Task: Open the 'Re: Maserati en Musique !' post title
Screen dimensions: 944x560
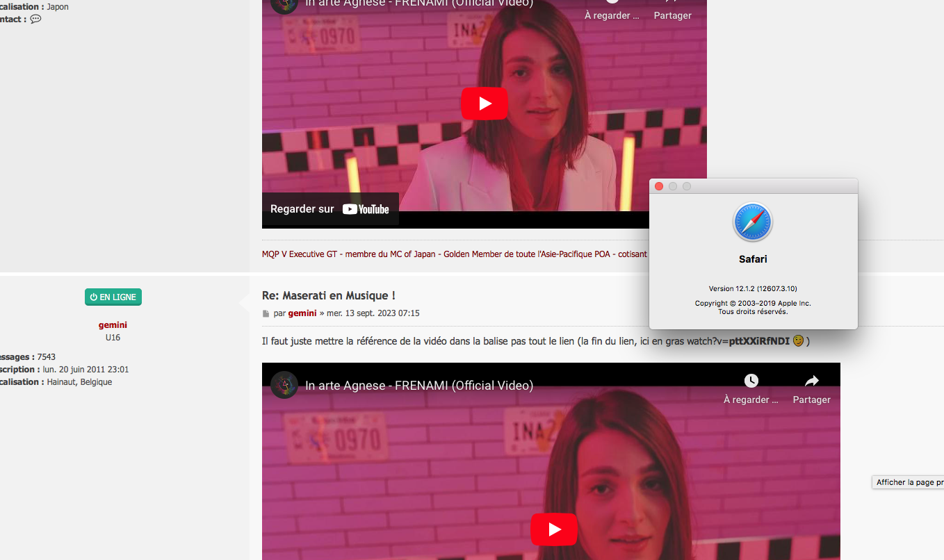Action: pyautogui.click(x=328, y=295)
